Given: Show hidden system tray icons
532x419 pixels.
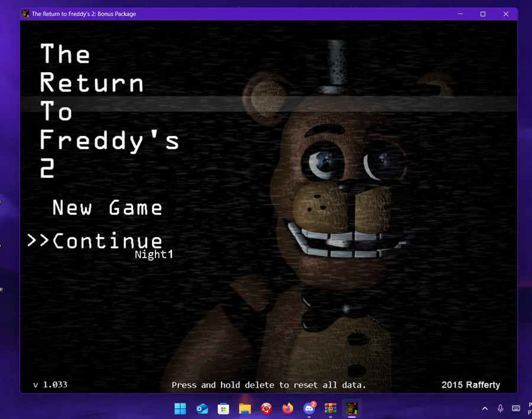Looking at the screenshot, I should [x=485, y=408].
